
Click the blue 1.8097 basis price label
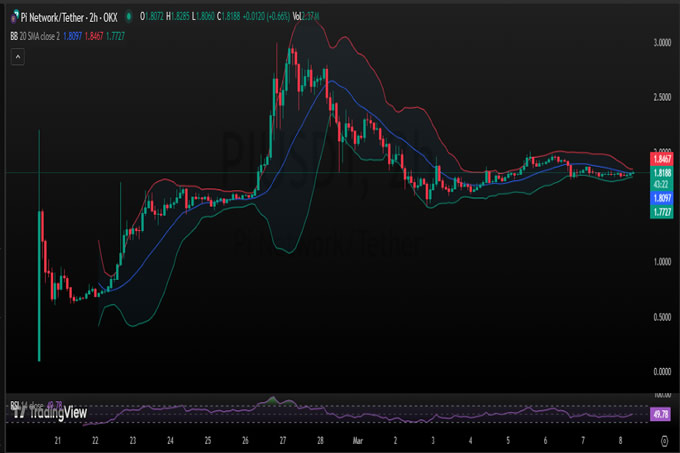pyautogui.click(x=660, y=198)
